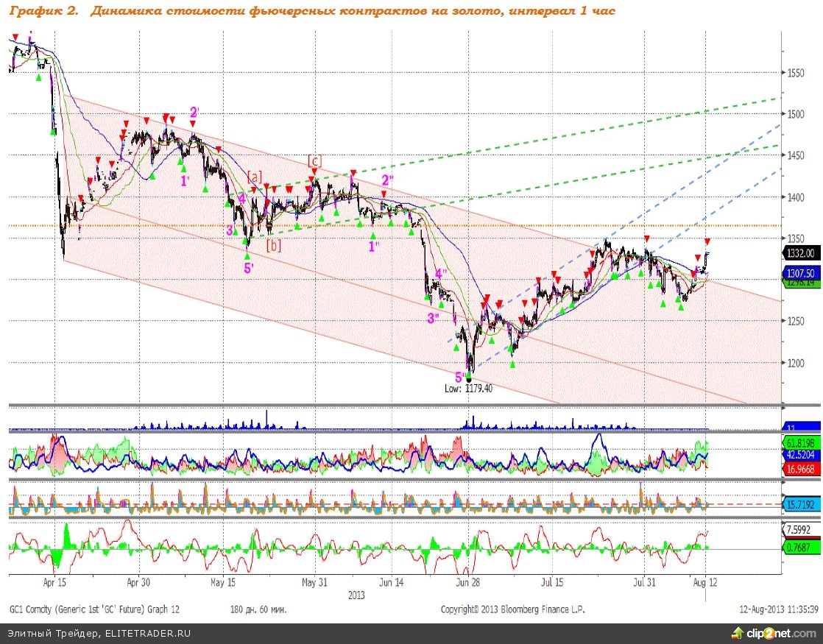Image resolution: width=823 pixels, height=644 pixels.
Task: Click the black dot at the 1179.40 low
Action: pyautogui.click(x=469, y=378)
